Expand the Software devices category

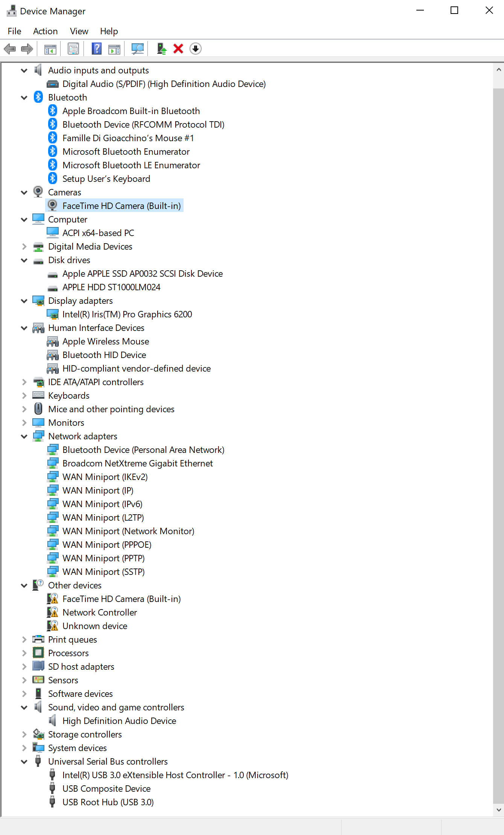(x=24, y=694)
